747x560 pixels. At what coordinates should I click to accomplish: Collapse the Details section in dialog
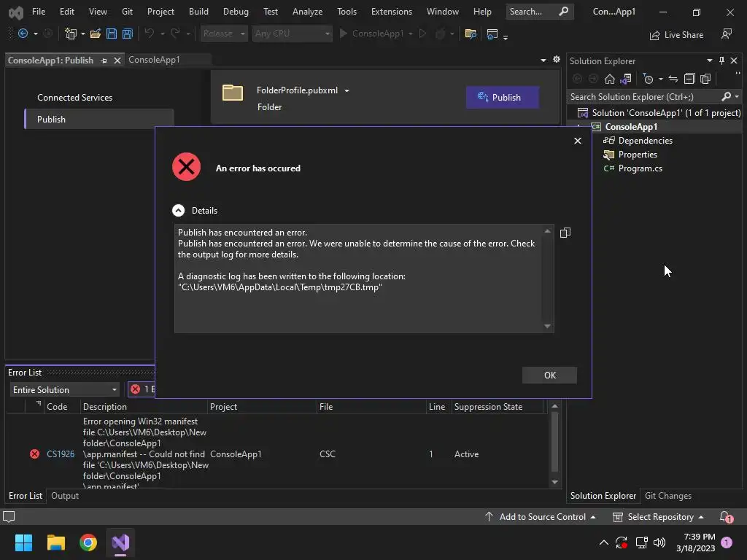point(178,211)
